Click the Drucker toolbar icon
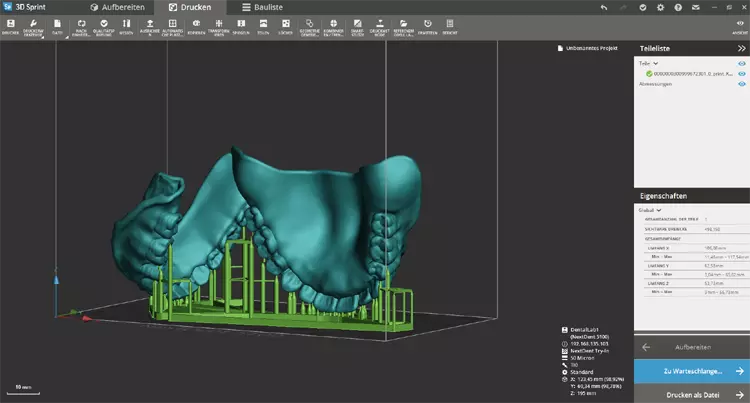 point(11,23)
